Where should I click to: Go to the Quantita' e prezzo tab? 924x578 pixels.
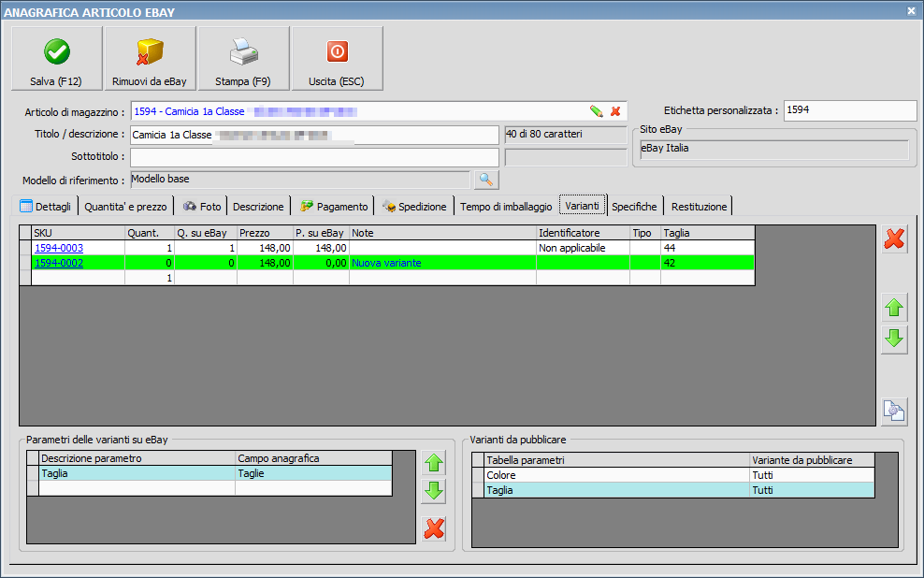click(x=125, y=207)
